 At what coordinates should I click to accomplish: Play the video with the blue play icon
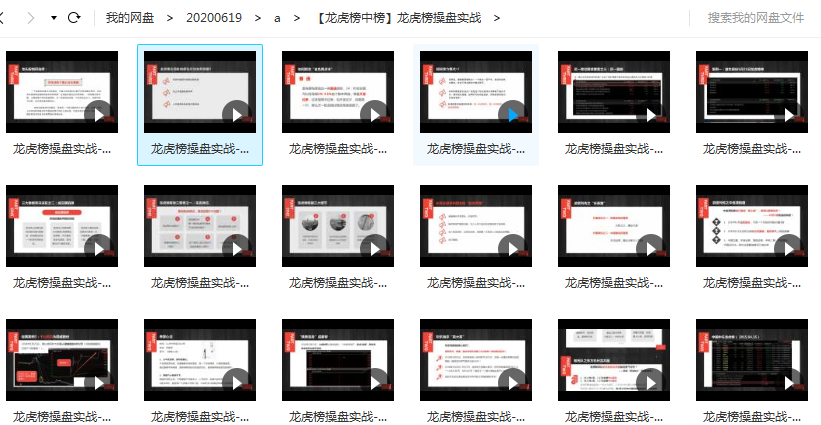click(x=513, y=115)
